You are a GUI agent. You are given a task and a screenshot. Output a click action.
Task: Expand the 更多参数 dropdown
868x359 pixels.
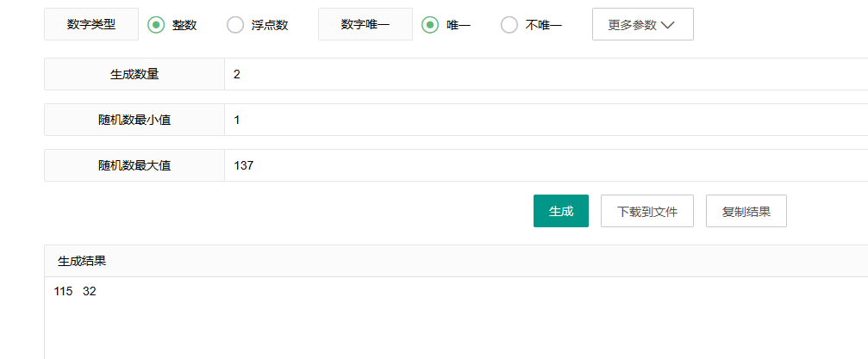(643, 24)
